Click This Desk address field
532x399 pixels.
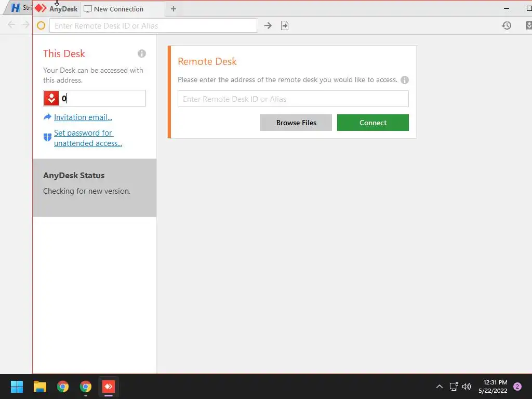pos(95,98)
